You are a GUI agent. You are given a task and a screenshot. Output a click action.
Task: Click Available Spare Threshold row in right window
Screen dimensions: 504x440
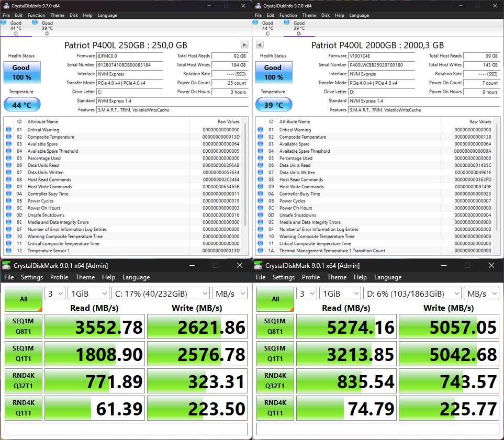(x=375, y=151)
